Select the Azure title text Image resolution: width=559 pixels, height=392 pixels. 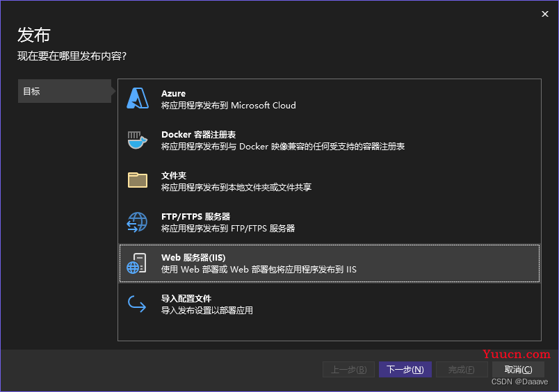tap(173, 93)
